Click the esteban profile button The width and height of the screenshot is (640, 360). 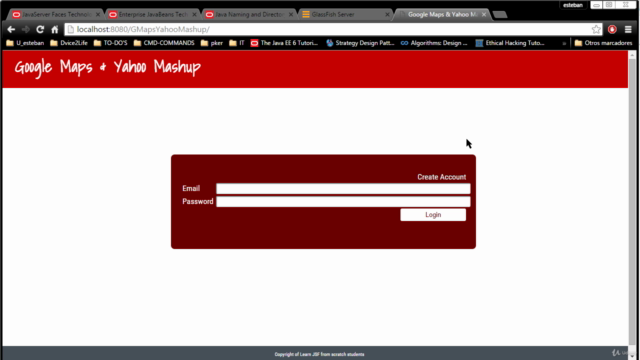tap(573, 5)
